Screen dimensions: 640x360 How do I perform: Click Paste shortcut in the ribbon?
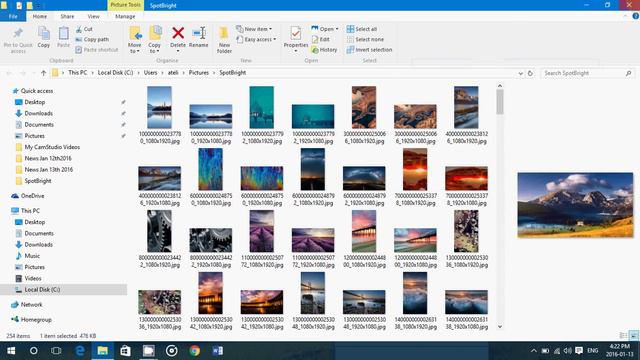pyautogui.click(x=97, y=49)
